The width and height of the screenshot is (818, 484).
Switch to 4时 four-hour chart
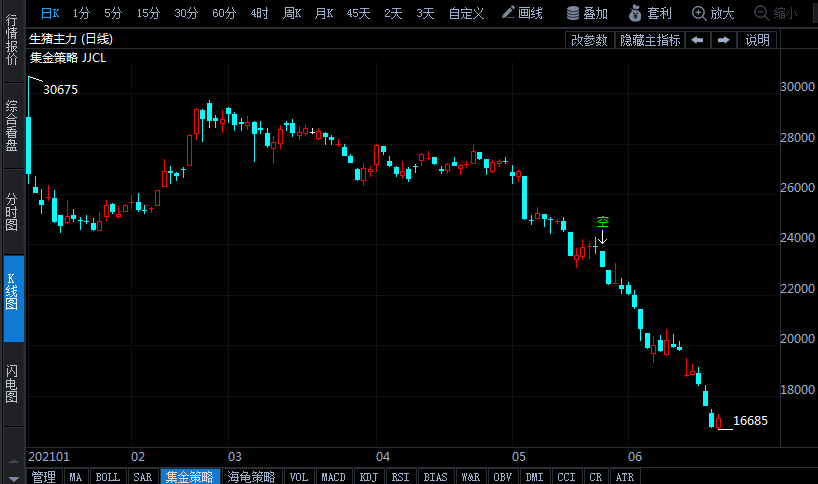pyautogui.click(x=259, y=14)
